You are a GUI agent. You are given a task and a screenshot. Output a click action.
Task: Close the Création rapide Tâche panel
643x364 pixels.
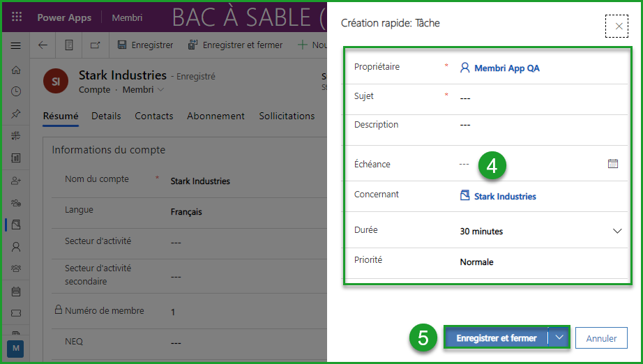pyautogui.click(x=618, y=26)
